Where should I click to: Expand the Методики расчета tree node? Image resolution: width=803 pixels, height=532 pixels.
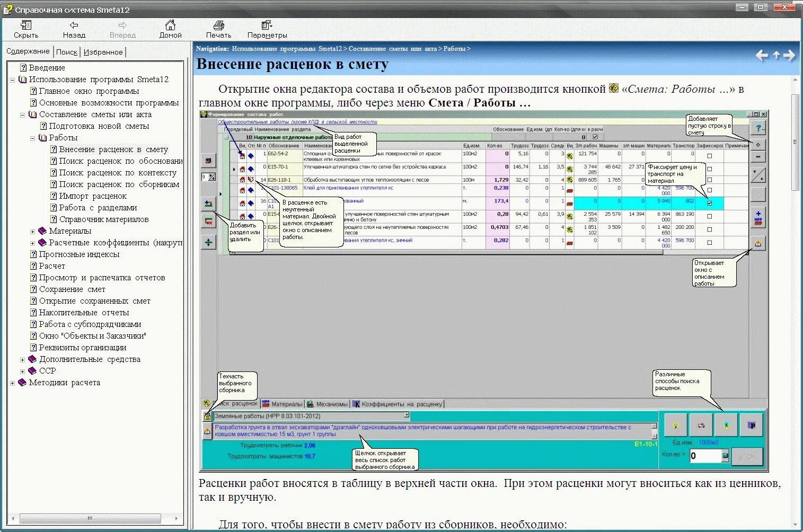pos(12,383)
